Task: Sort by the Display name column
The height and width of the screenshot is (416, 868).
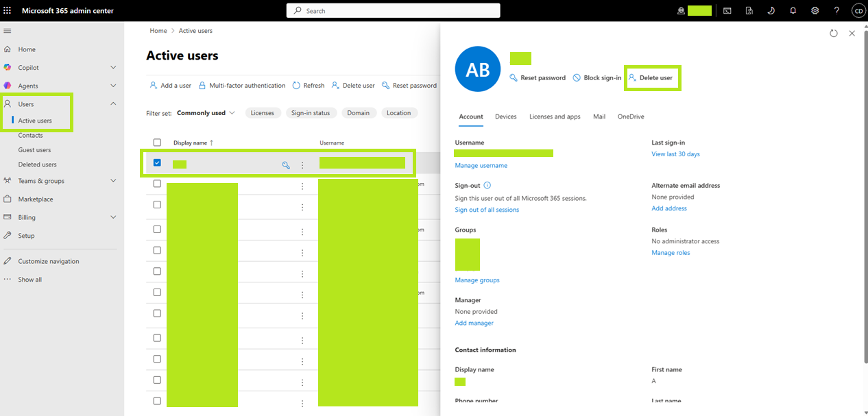Action: point(193,143)
